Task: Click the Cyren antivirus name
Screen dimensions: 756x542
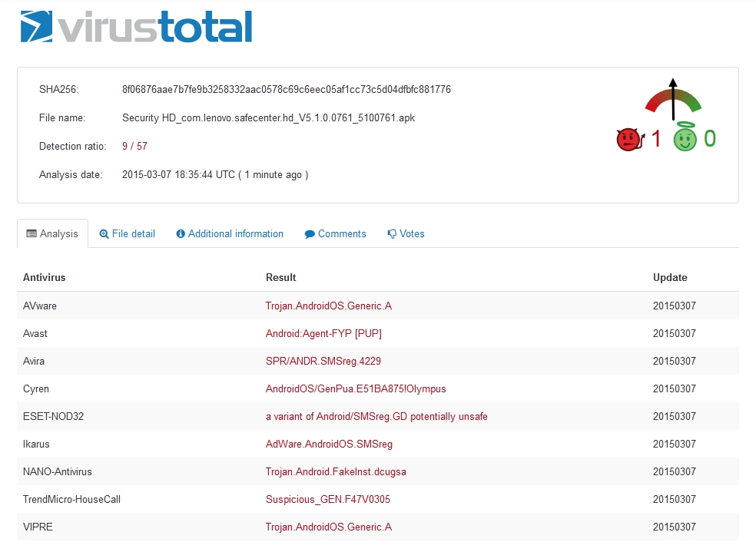Action: click(x=35, y=389)
